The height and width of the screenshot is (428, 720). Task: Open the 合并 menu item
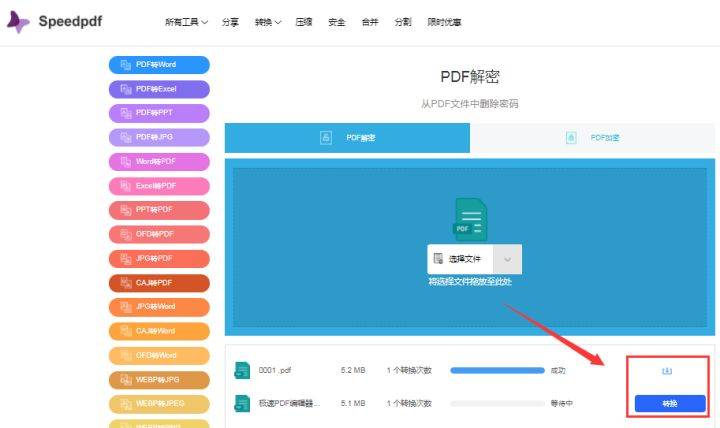[x=370, y=22]
